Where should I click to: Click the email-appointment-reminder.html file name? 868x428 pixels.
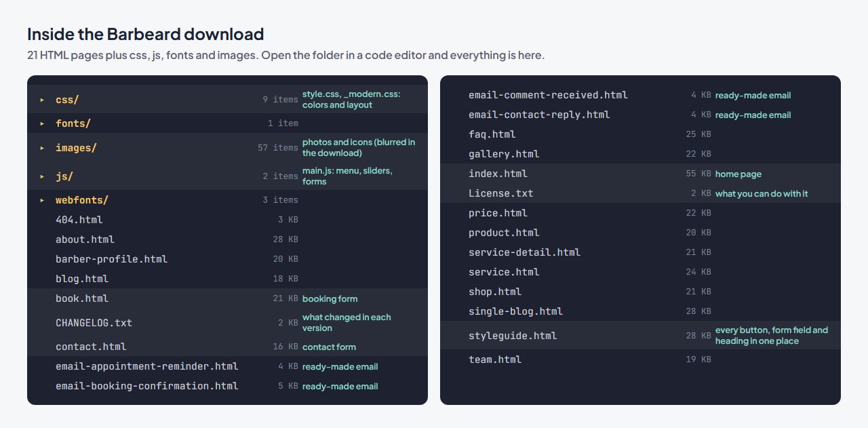click(x=147, y=366)
